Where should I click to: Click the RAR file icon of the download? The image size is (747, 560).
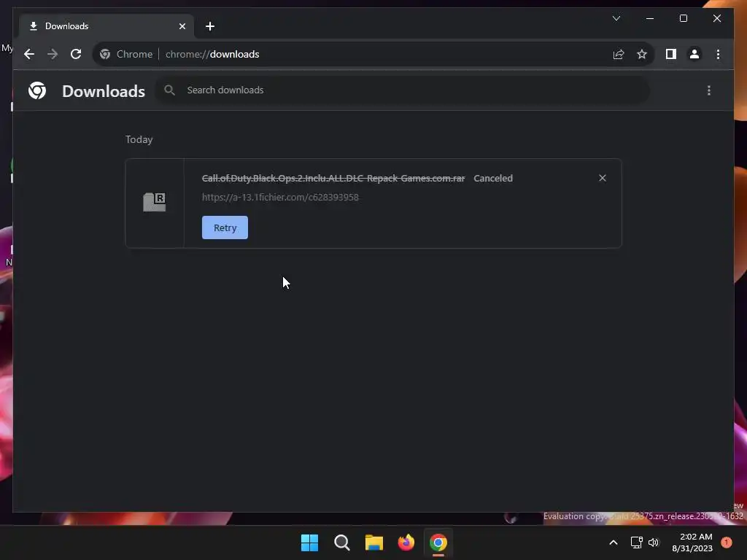[155, 203]
